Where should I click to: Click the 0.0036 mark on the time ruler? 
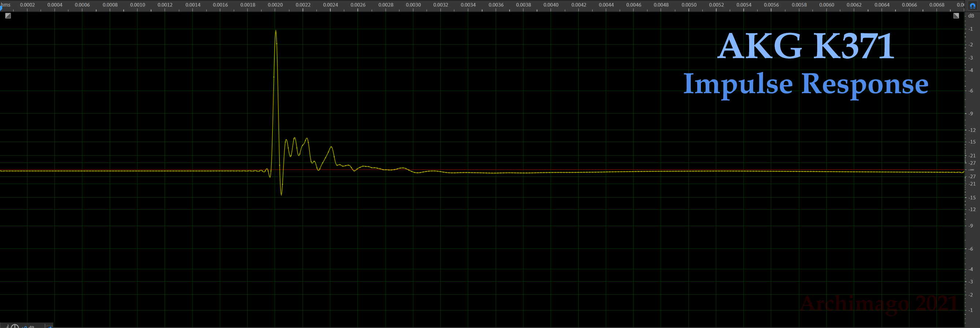pos(496,5)
